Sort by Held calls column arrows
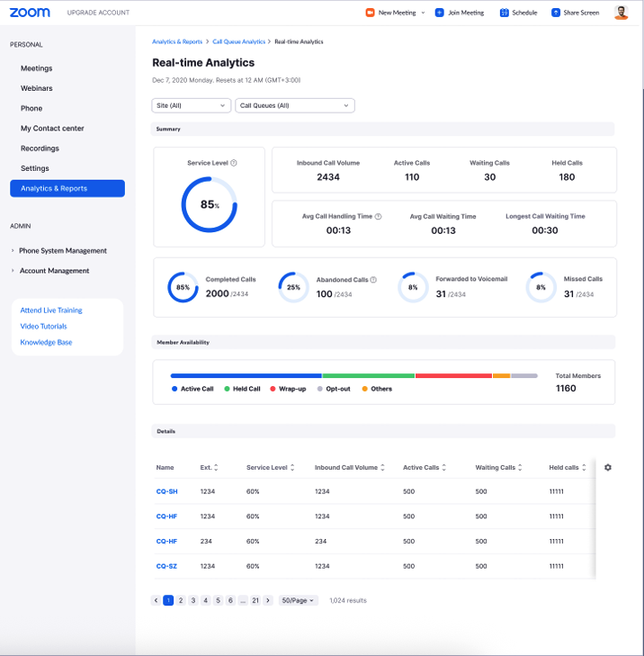 584,467
